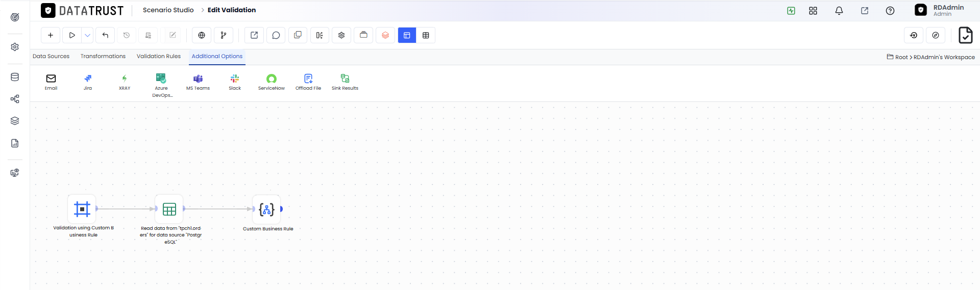The width and height of the screenshot is (980, 290).
Task: Toggle the blue layout view button
Action: (407, 35)
